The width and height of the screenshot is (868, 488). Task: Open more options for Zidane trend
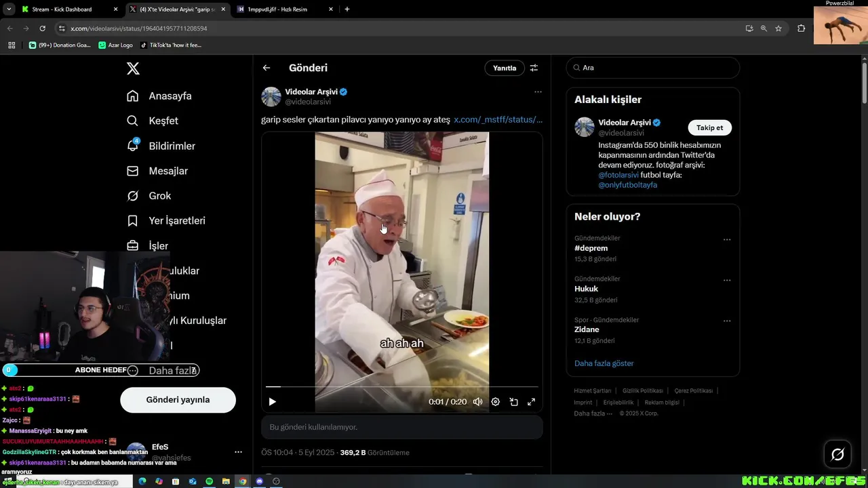(x=727, y=321)
